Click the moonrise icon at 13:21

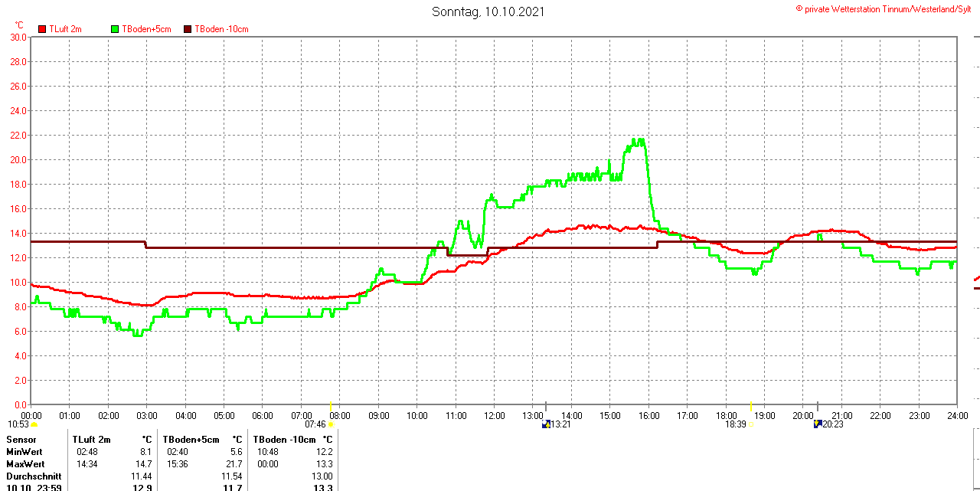click(546, 424)
